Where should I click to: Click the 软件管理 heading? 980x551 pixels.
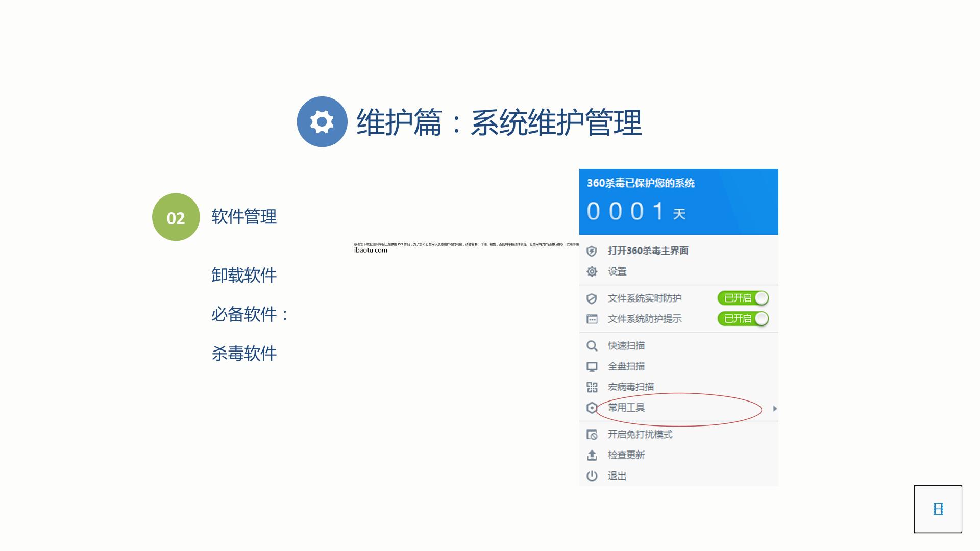[244, 217]
